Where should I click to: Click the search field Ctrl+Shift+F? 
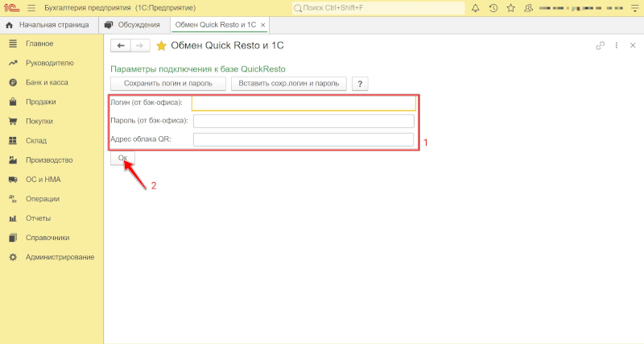378,8
